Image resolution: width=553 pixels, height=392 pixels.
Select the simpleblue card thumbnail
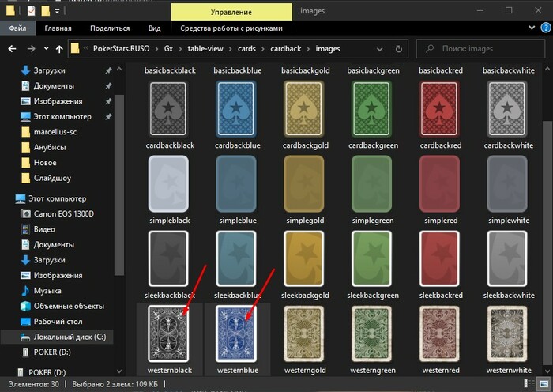(236, 184)
